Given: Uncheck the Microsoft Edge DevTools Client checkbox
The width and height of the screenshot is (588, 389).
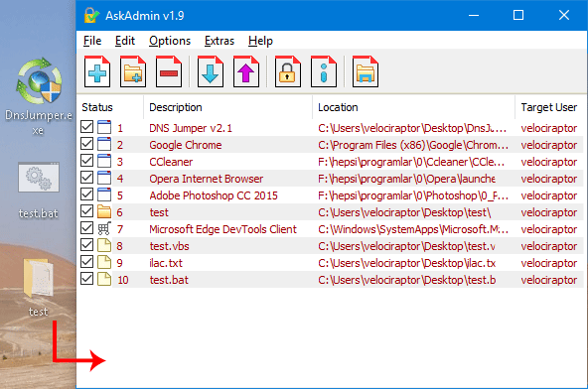Looking at the screenshot, I should pos(87,228).
